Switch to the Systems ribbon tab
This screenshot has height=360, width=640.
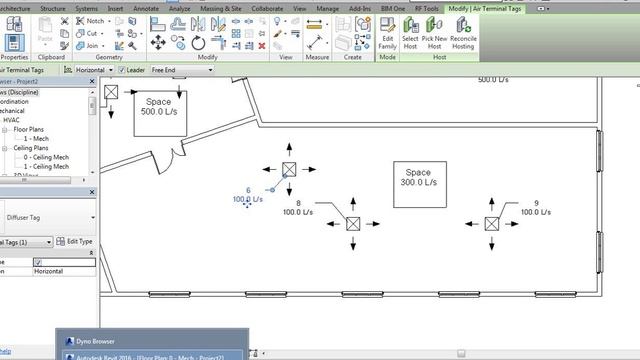click(87, 9)
